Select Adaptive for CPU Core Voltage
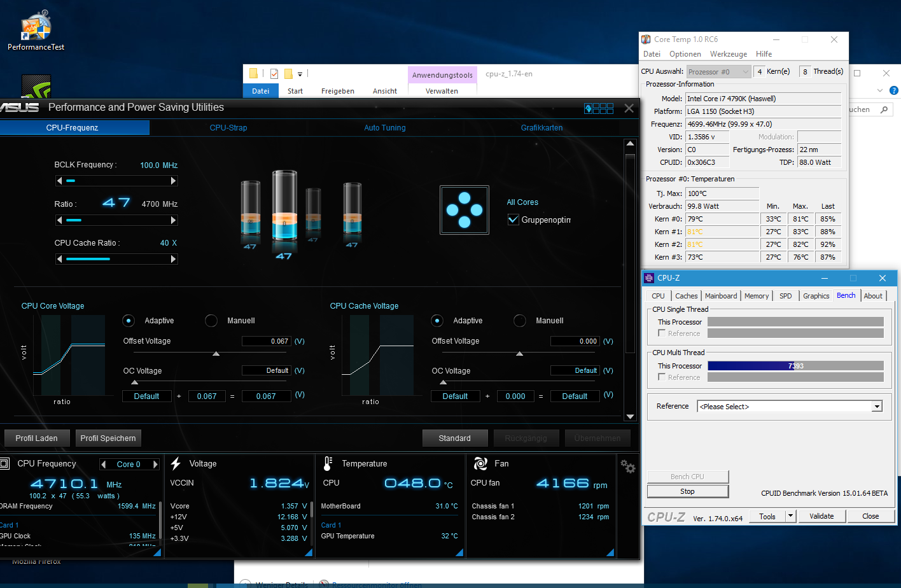Screen dimensions: 901x588 coord(129,321)
